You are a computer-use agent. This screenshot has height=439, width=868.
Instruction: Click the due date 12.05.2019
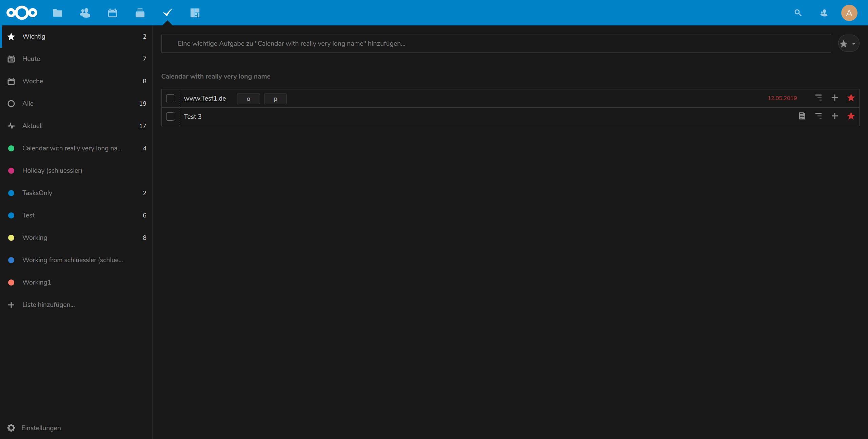[x=782, y=98]
